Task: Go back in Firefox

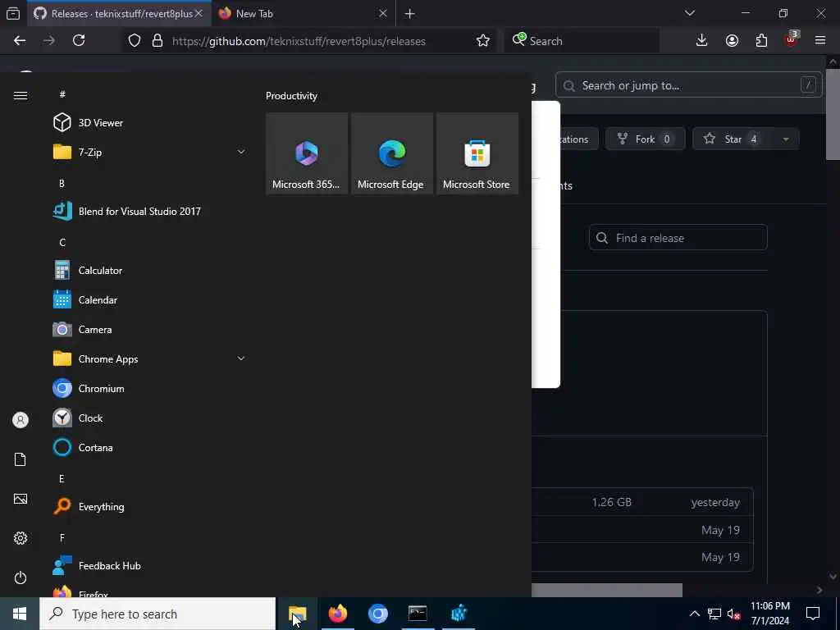Action: point(20,41)
